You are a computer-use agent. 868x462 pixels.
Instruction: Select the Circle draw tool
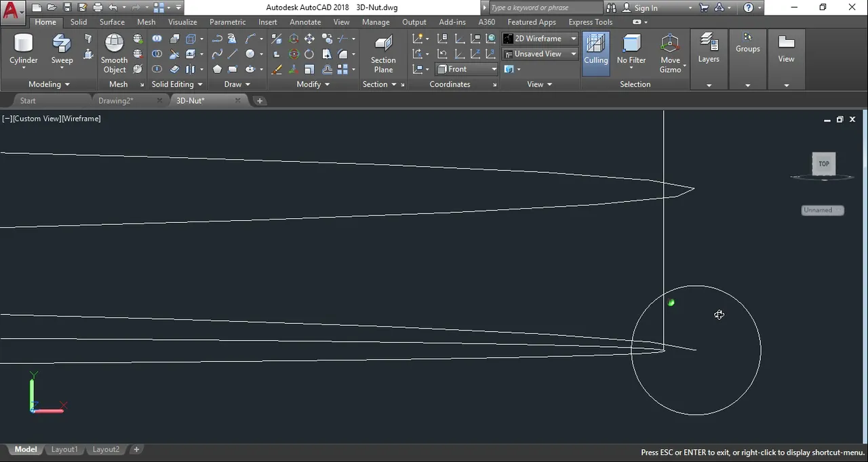coord(250,54)
